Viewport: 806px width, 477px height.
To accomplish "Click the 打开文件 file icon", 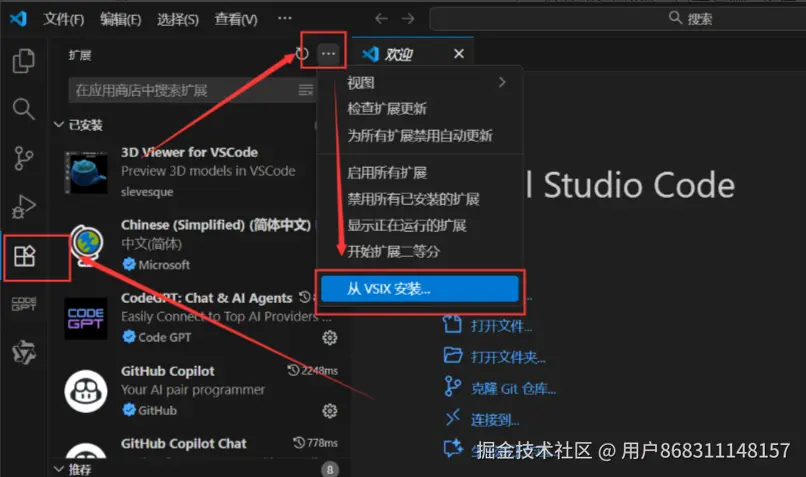I will click(x=452, y=324).
